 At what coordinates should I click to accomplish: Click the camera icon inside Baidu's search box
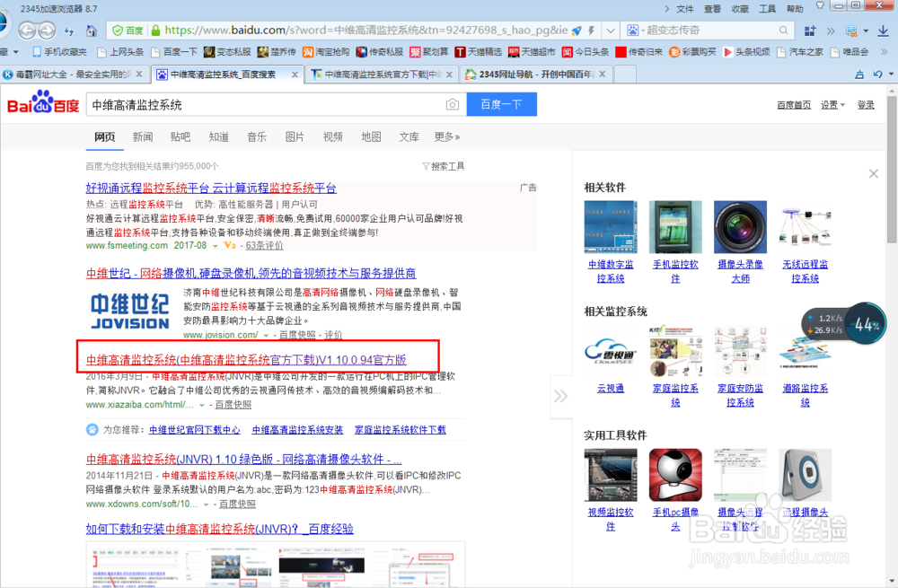click(x=454, y=104)
